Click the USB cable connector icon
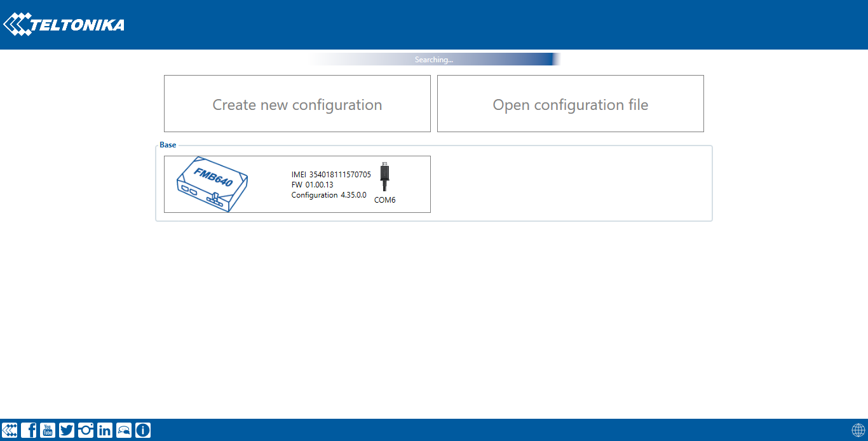Viewport: 868px width, 441px height. click(x=384, y=177)
